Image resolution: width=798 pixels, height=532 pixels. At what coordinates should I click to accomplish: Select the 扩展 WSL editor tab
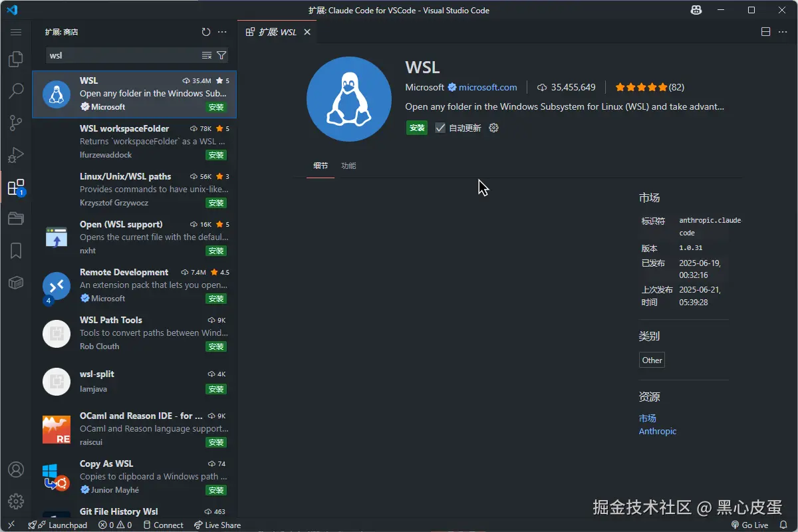[x=277, y=32]
